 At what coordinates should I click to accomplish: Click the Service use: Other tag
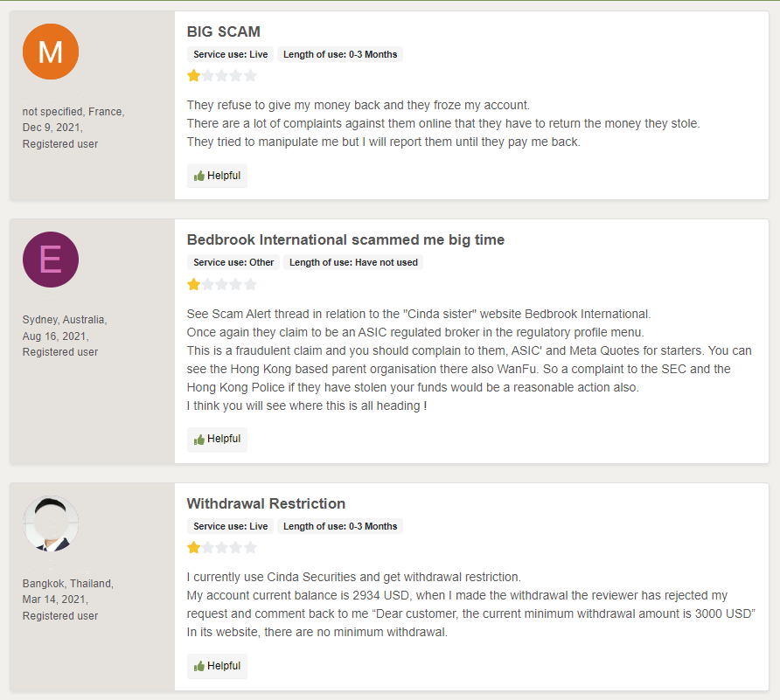[233, 262]
